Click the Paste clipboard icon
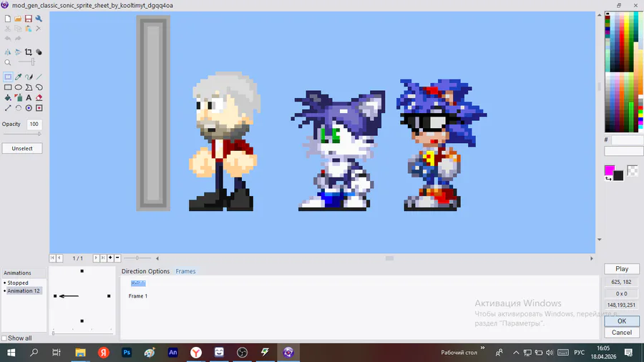The width and height of the screenshot is (644, 362). [29, 29]
